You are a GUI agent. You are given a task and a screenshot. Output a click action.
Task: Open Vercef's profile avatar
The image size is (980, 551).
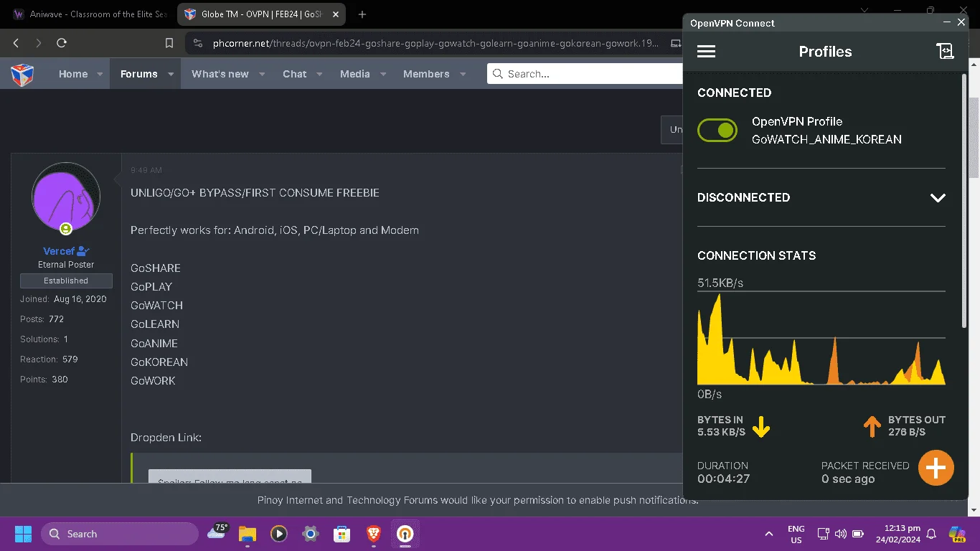(66, 196)
